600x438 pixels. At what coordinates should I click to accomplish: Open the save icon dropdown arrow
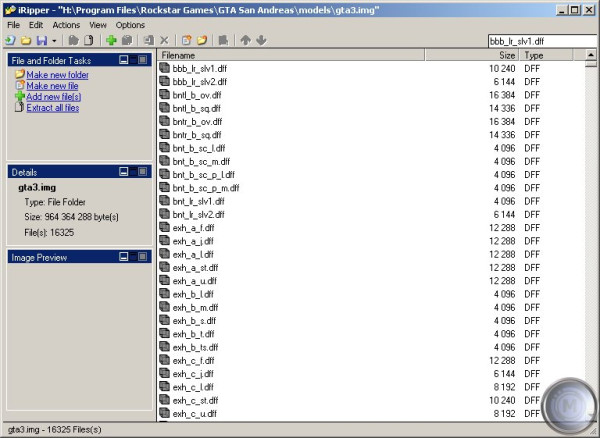tap(54, 40)
